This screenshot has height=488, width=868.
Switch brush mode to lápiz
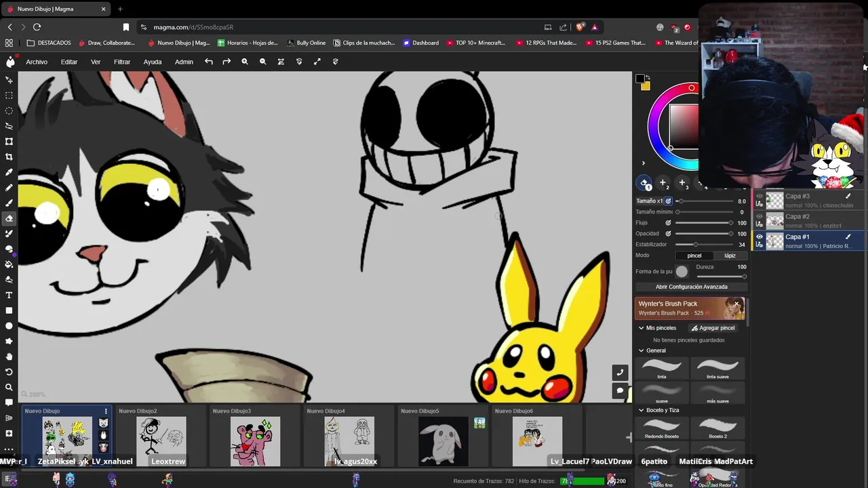730,256
